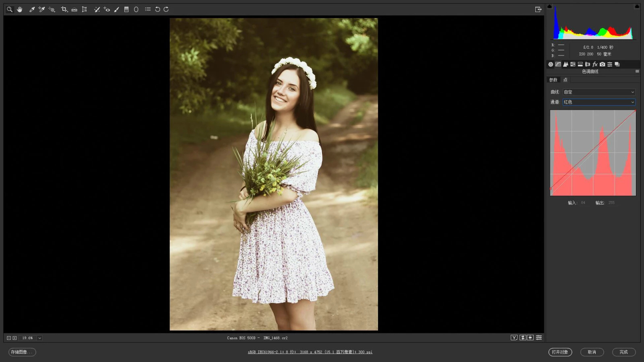
Task: Click the f/2.8 1/400 秒 exposure info
Action: [598, 47]
